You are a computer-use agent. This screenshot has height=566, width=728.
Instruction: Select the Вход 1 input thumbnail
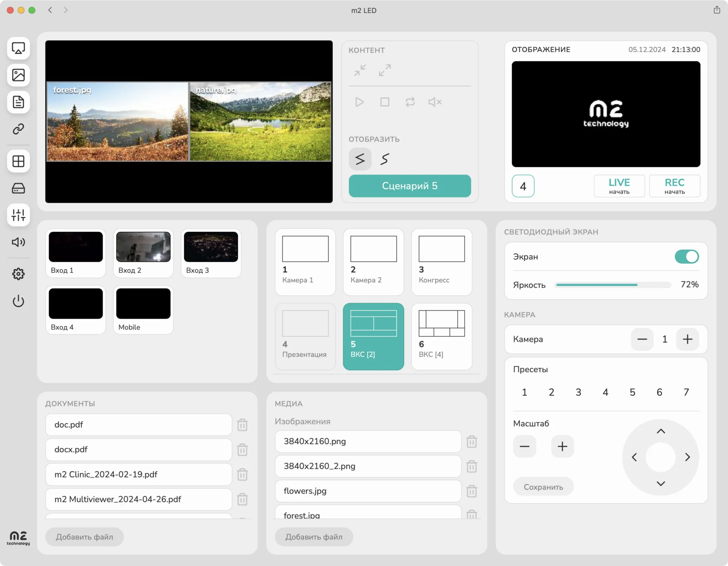(x=76, y=253)
